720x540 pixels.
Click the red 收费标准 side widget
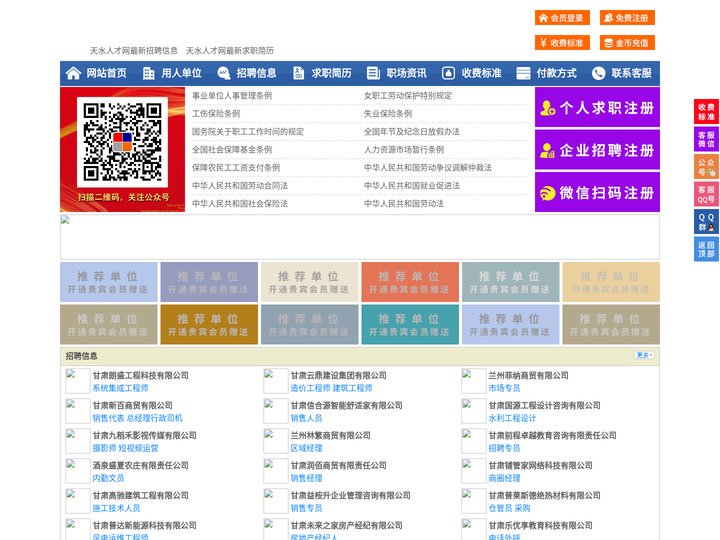[x=706, y=112]
